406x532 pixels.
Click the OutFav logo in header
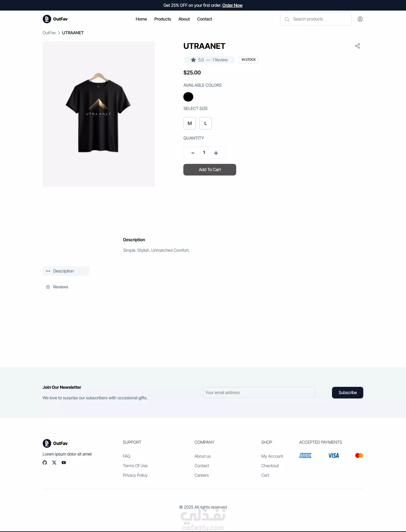point(55,19)
